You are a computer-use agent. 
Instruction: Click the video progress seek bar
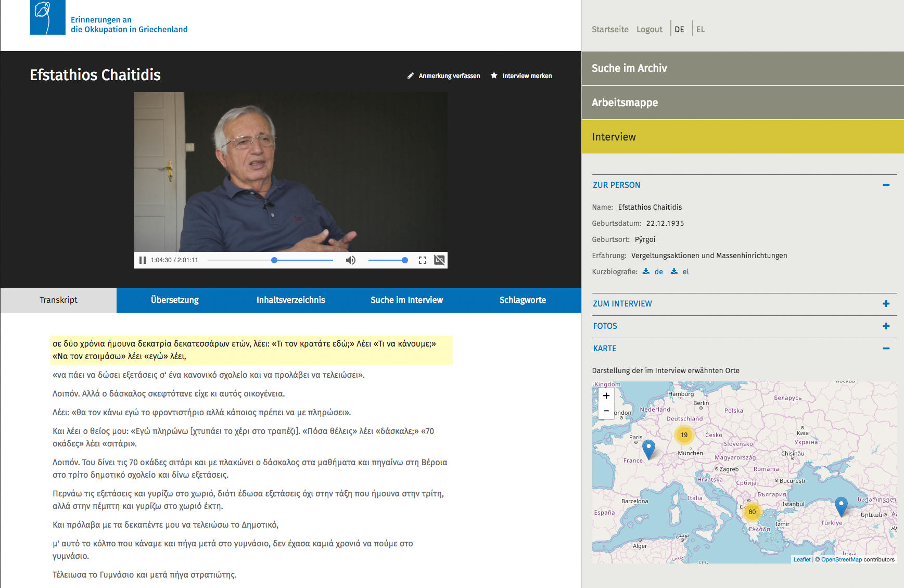(x=270, y=260)
